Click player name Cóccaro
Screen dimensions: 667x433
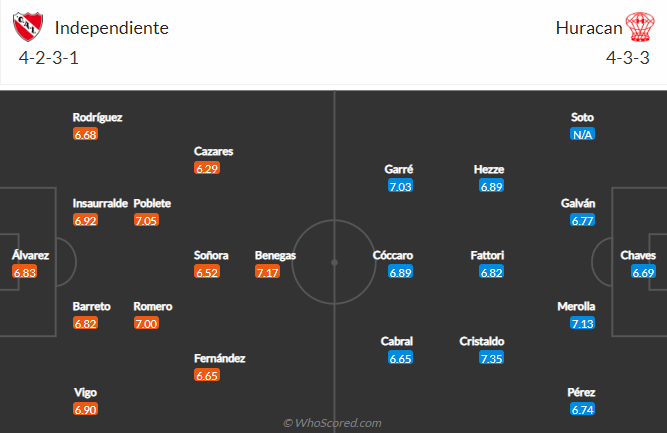393,255
